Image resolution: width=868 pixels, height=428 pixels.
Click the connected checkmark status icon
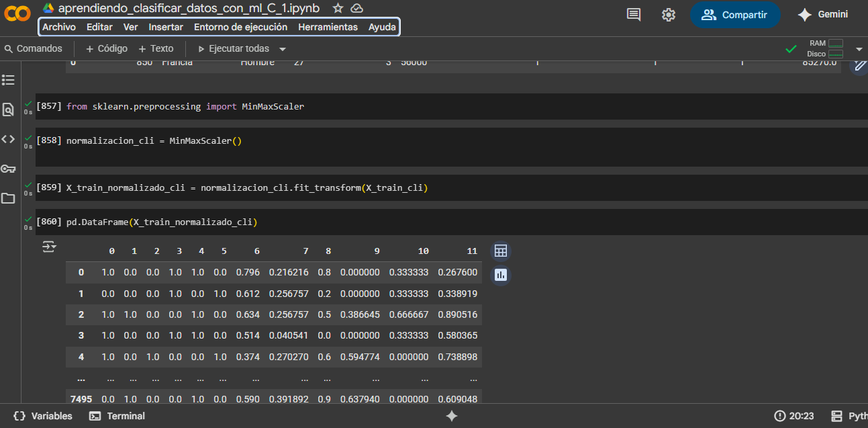pyautogui.click(x=791, y=49)
